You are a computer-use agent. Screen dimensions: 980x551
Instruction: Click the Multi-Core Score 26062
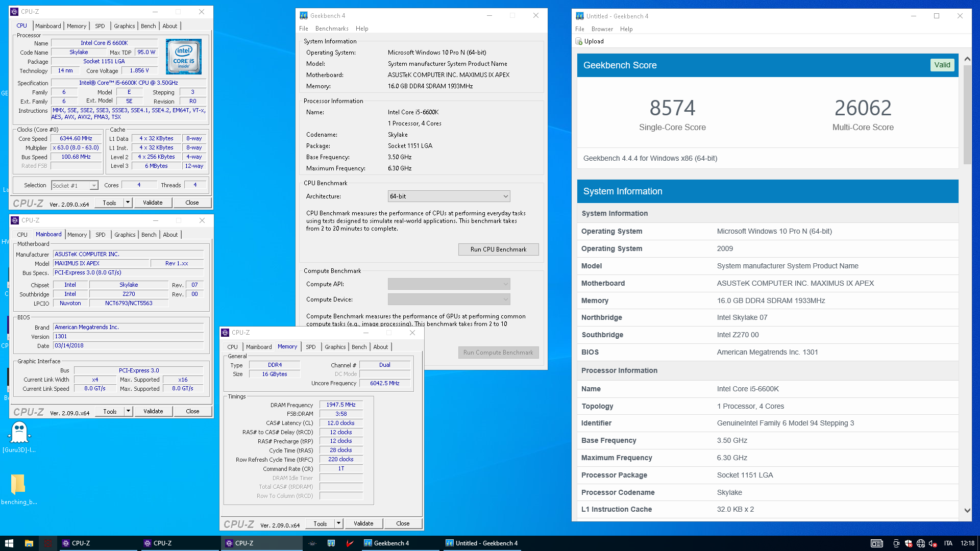click(863, 108)
